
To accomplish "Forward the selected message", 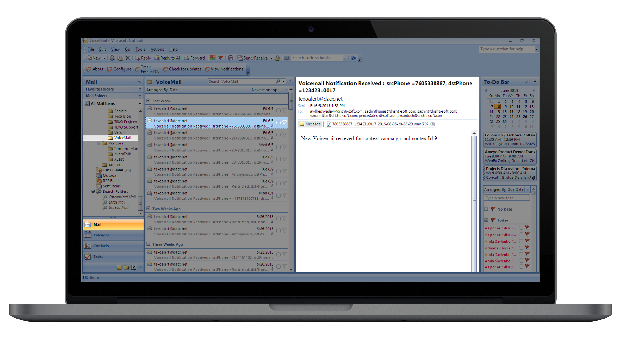I will coord(194,58).
